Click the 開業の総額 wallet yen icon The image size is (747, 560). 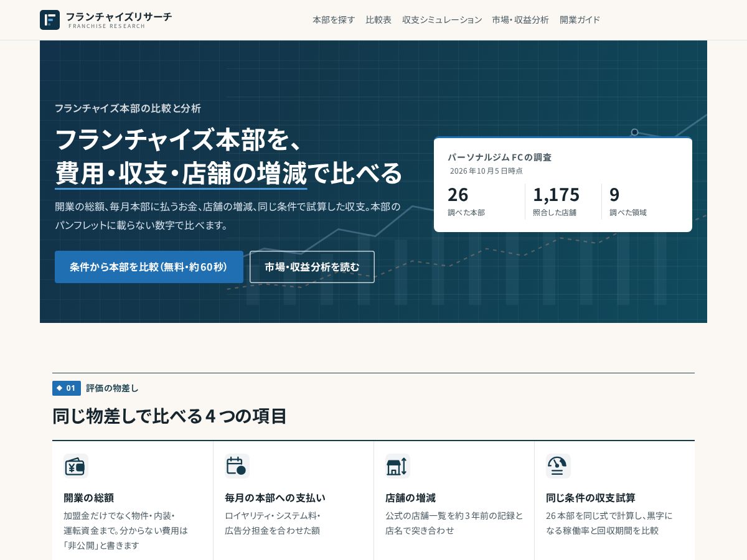click(x=76, y=466)
